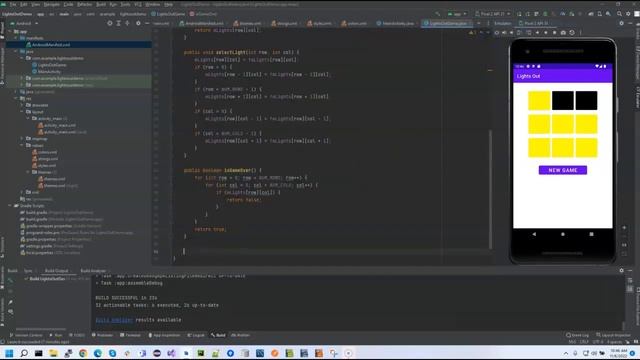This screenshot has width=640, height=360.
Task: Open IDE settings gear in main toolbar
Action: click(628, 13)
